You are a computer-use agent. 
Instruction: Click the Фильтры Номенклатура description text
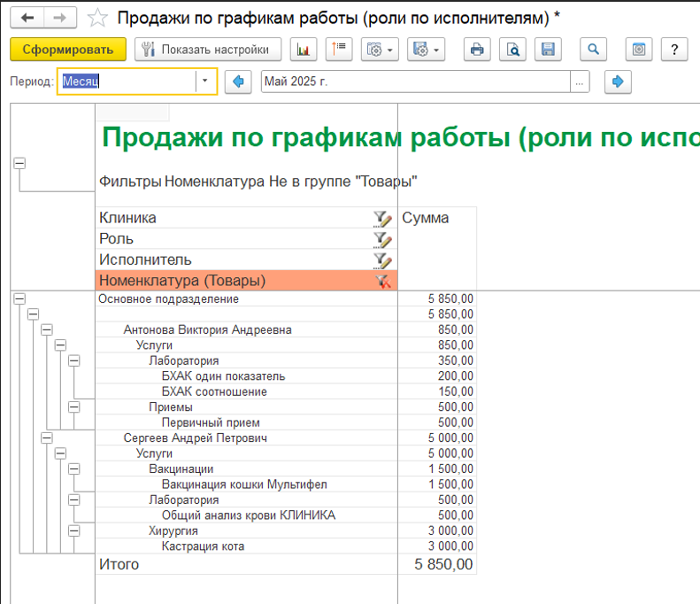(258, 182)
